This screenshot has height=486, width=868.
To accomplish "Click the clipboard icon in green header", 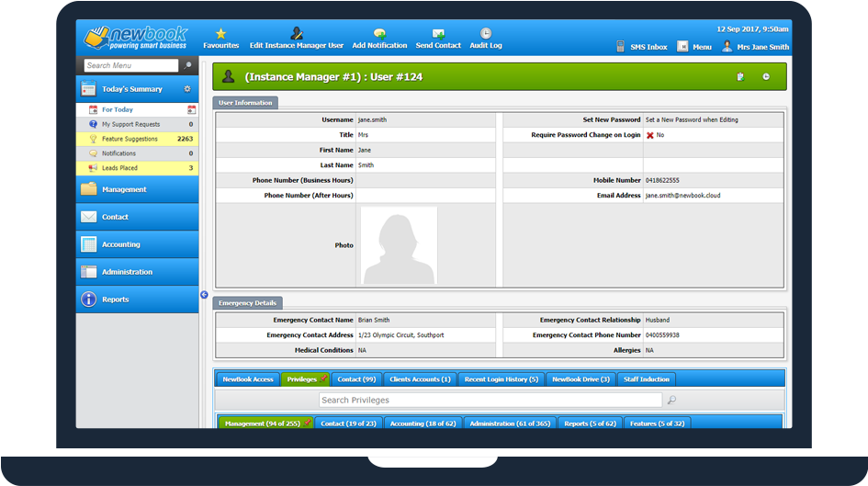I will point(740,77).
